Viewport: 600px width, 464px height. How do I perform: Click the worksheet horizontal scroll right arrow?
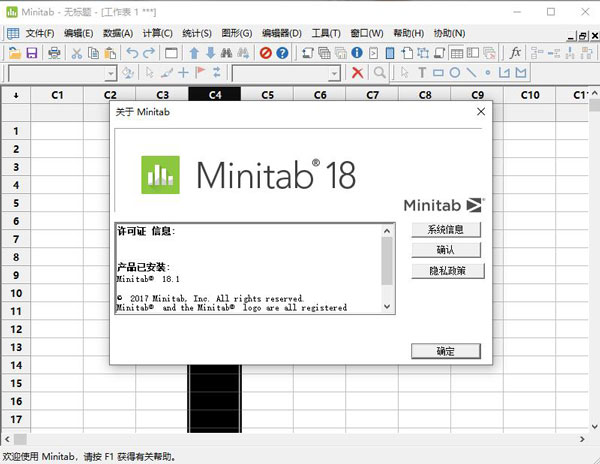click(x=582, y=440)
